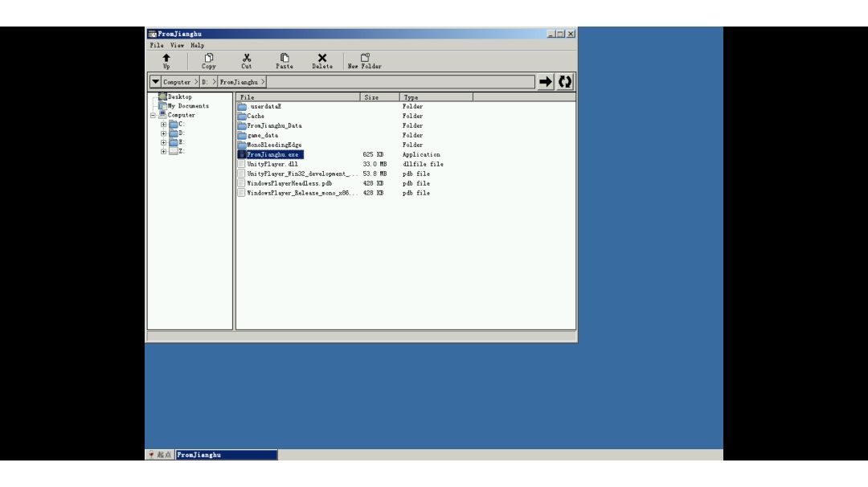Refresh the folder with the reload icon
This screenshot has height=487, width=868.
pyautogui.click(x=566, y=82)
